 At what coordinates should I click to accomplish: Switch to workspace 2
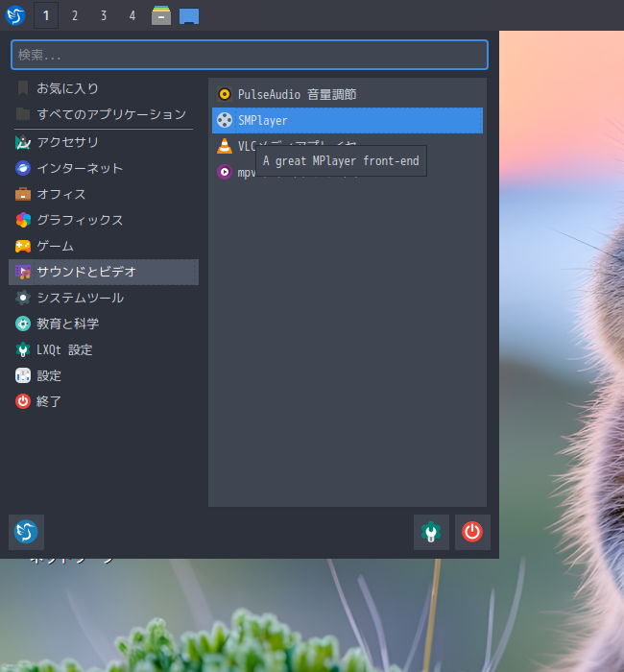(75, 15)
